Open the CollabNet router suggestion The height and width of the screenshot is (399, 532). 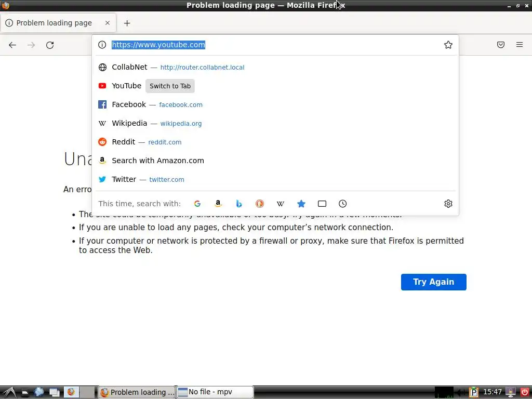click(275, 67)
